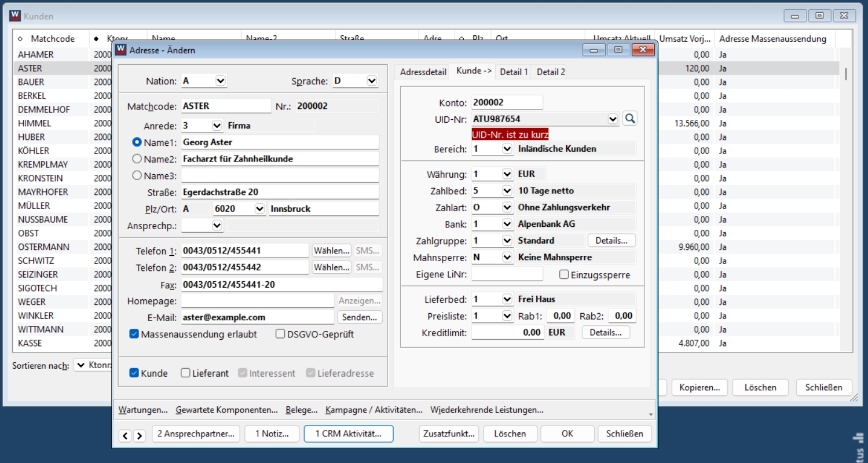
Task: Open the Währung dropdown
Action: pyautogui.click(x=507, y=174)
